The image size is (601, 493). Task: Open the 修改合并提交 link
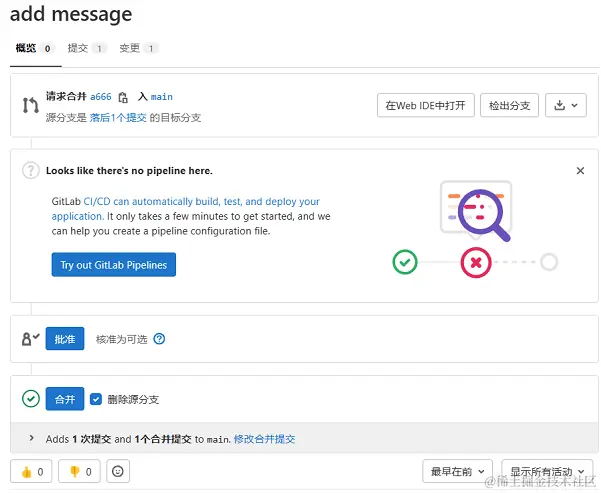click(x=264, y=439)
